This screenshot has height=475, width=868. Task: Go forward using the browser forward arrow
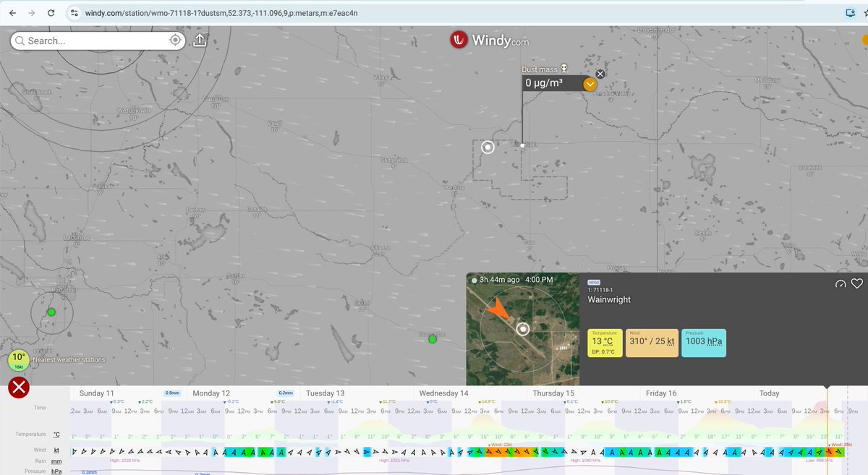coord(30,13)
